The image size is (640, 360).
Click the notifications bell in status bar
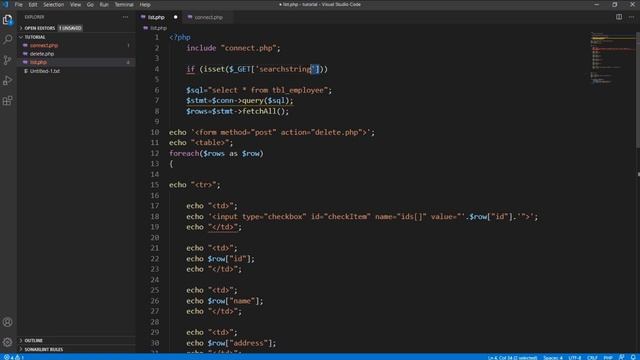(633, 357)
